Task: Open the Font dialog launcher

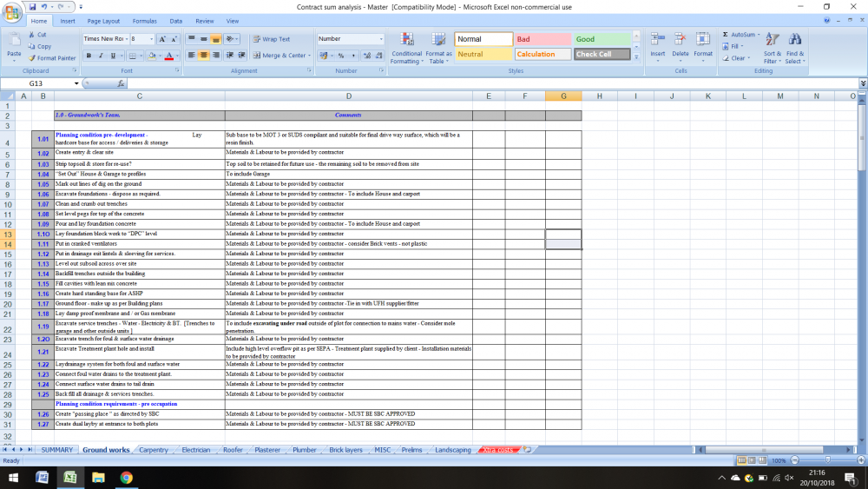Action: point(177,71)
